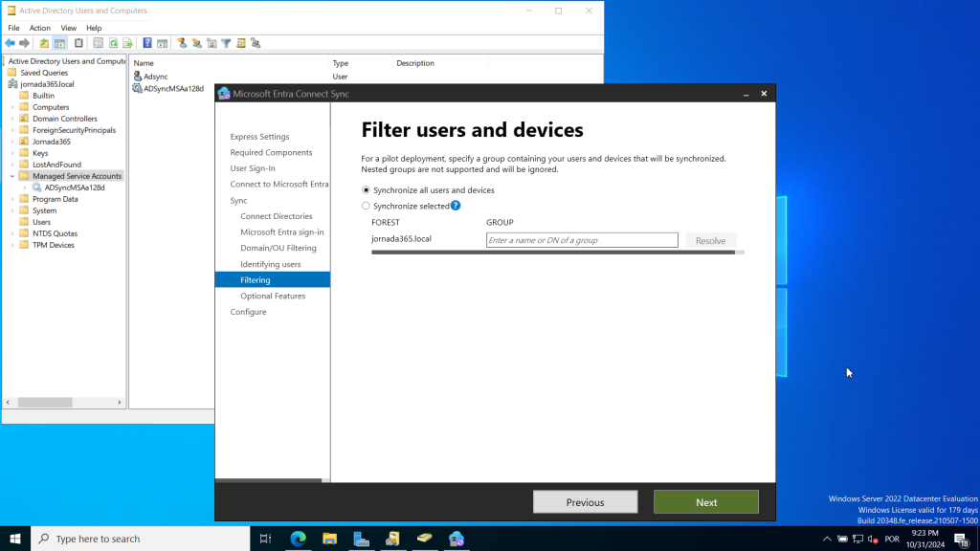Expand the Domain Controllers tree node
This screenshot has height=551, width=980.
click(x=11, y=119)
